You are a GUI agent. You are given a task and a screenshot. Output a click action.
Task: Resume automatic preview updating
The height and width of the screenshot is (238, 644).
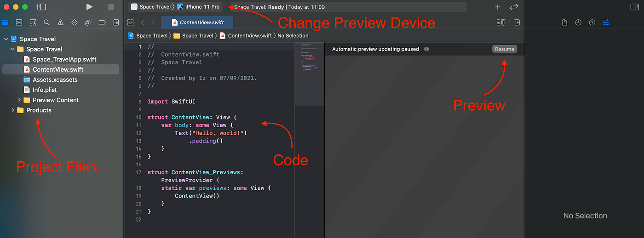(x=505, y=49)
